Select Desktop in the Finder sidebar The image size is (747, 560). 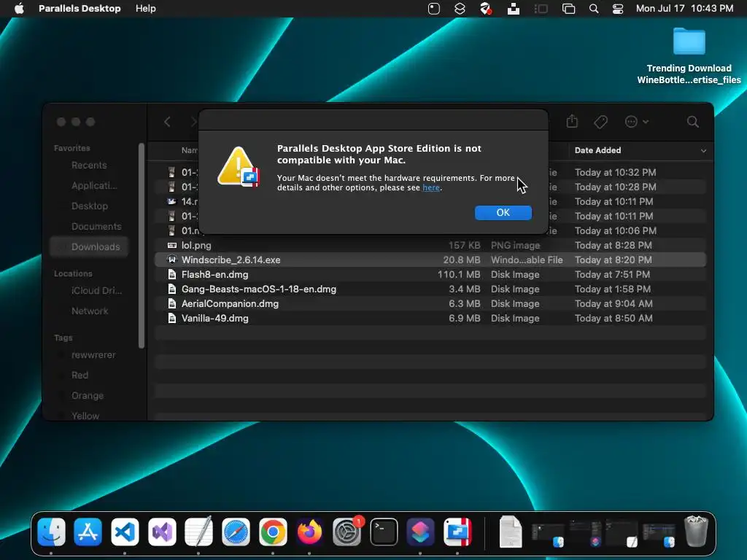click(x=90, y=206)
